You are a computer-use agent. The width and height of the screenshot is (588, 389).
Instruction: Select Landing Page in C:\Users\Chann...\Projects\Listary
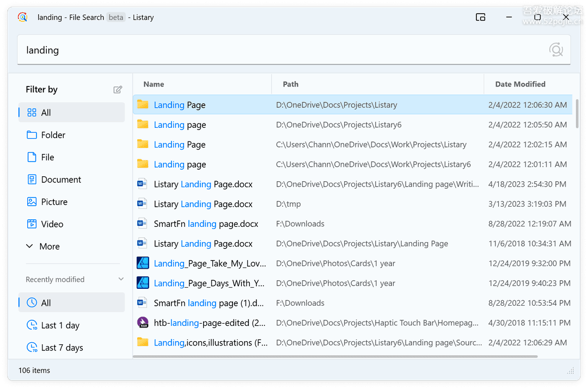click(x=352, y=145)
